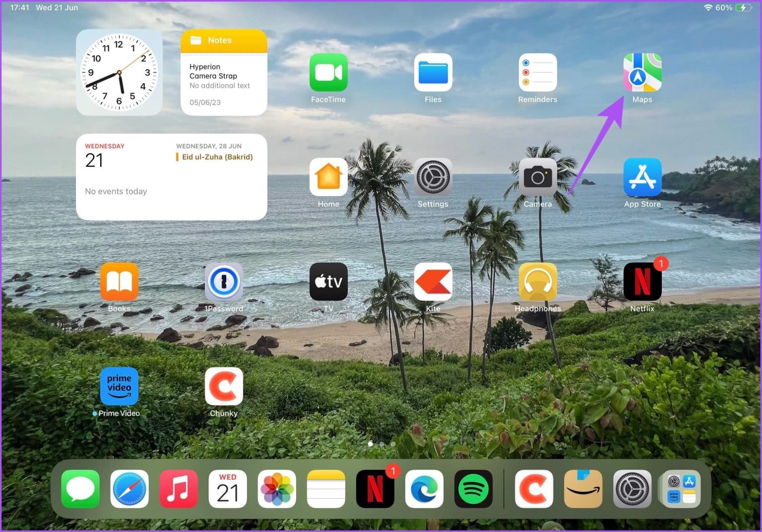
Task: Open the App Store
Action: point(642,177)
